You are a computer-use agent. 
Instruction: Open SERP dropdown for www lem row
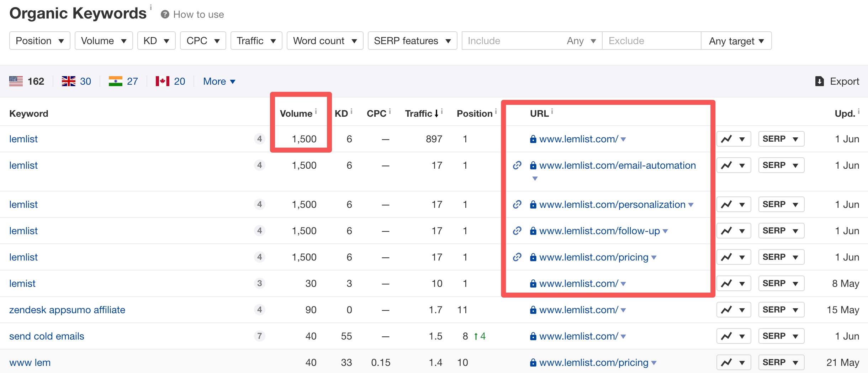(x=781, y=363)
